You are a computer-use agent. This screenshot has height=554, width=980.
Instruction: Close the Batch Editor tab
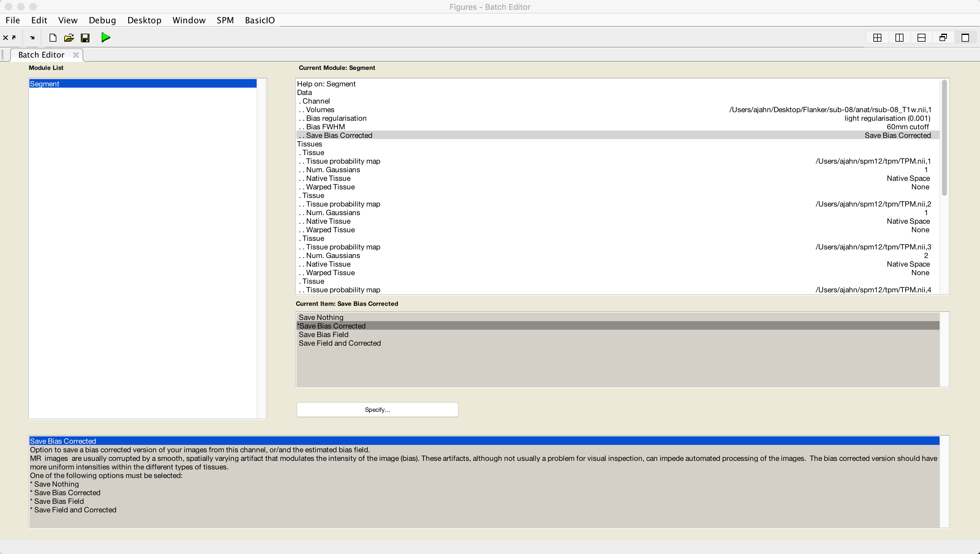coord(76,55)
